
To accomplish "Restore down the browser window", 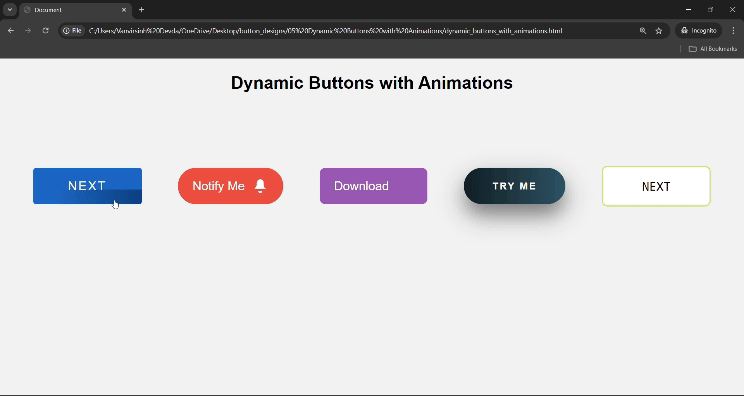I will (710, 9).
